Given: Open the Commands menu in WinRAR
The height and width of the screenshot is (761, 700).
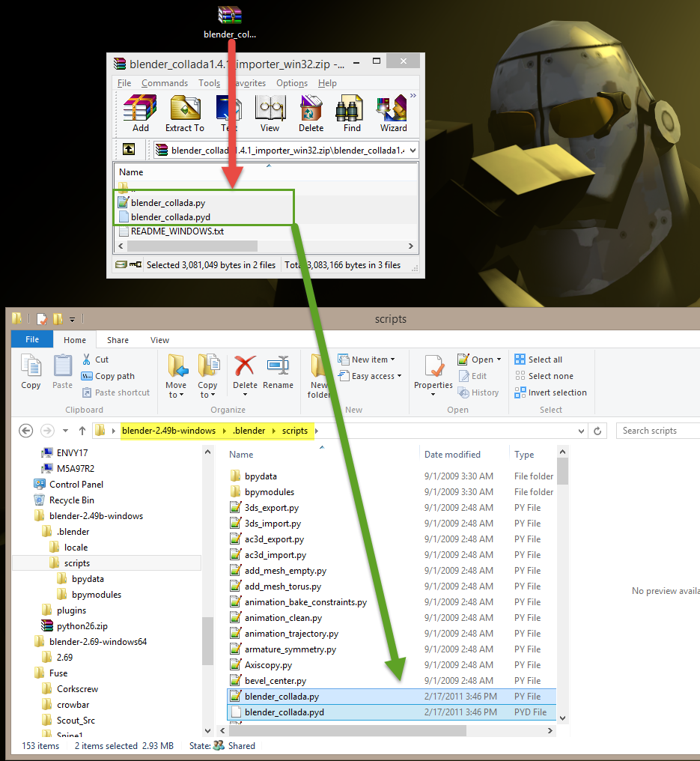Looking at the screenshot, I should click(165, 83).
